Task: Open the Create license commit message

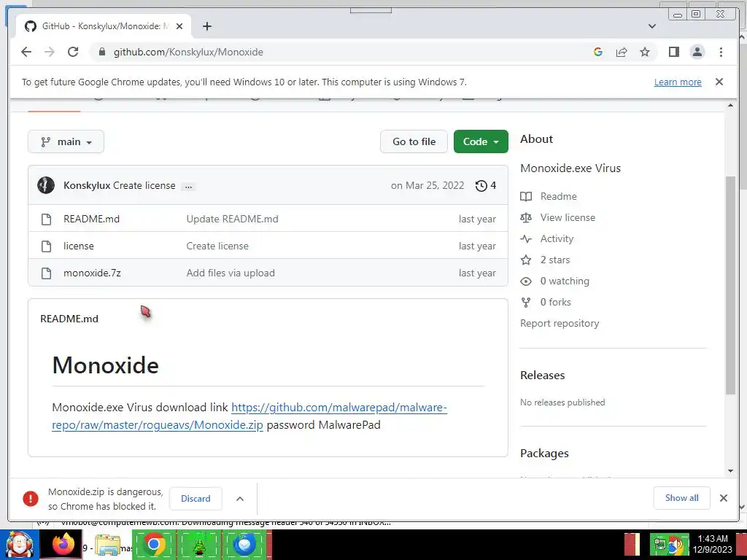Action: coord(144,185)
